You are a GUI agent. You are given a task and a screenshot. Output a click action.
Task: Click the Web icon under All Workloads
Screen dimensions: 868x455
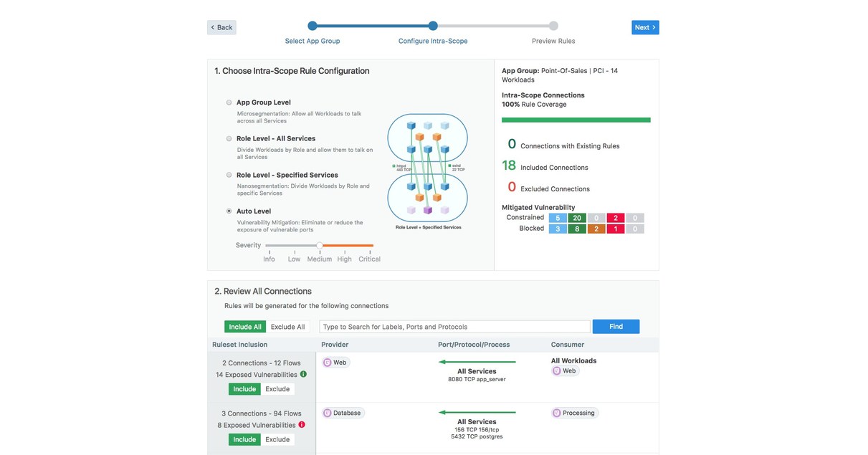point(558,370)
